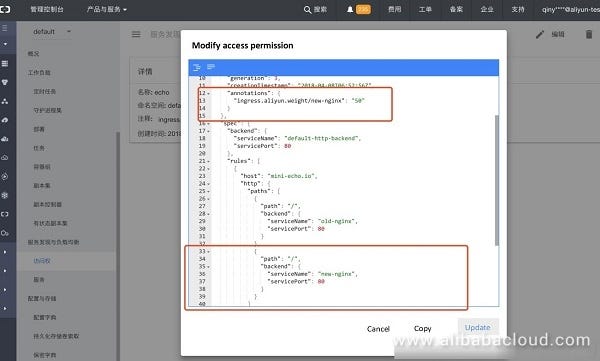Click the "ingress.aliyun.weight/new-nginx" annotation key
600x361 pixels.
288,101
